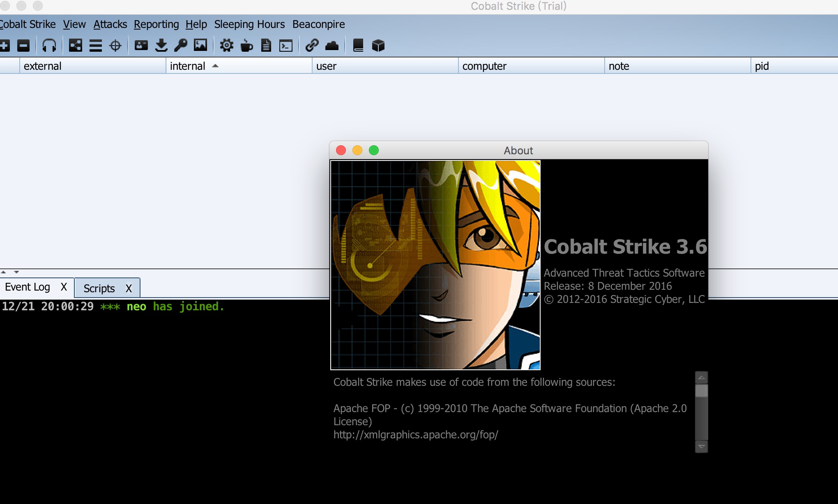Click the up arrow on pane splitter
The image size is (838, 504).
(3, 272)
